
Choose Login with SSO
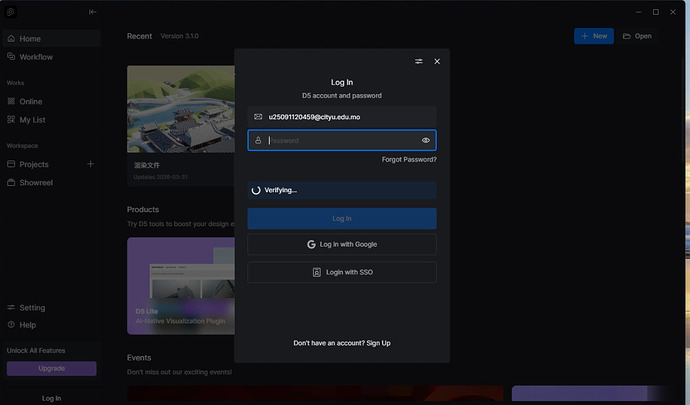(342, 272)
